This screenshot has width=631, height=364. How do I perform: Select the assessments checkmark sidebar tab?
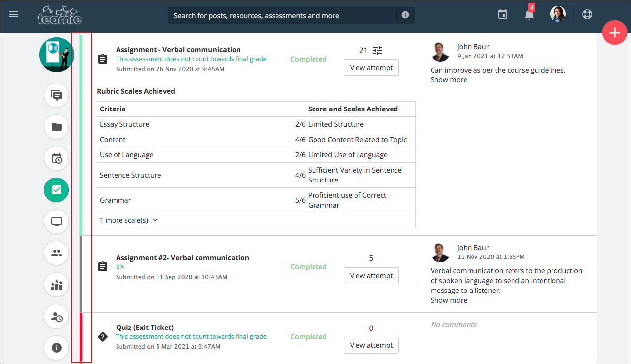point(57,190)
